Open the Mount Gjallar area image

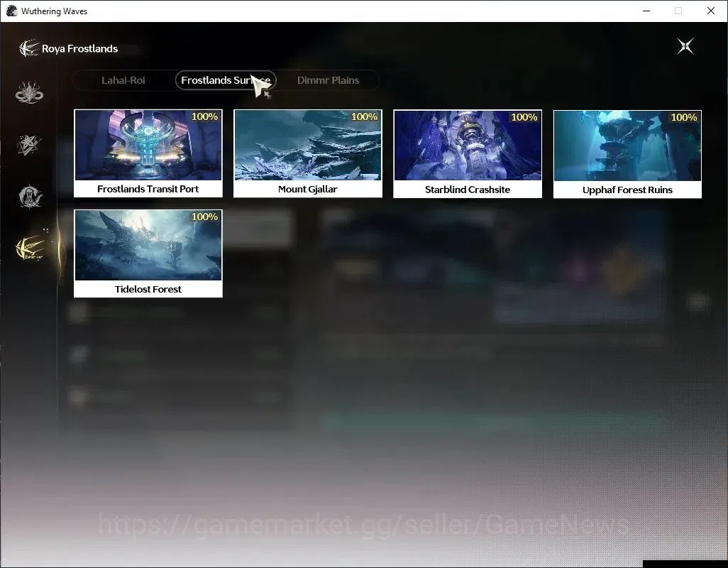pos(308,145)
